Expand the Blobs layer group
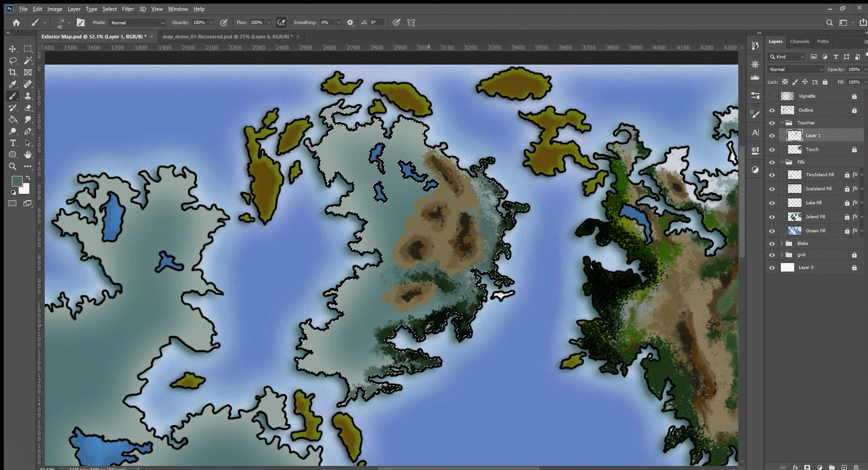The height and width of the screenshot is (470, 868). [x=782, y=243]
